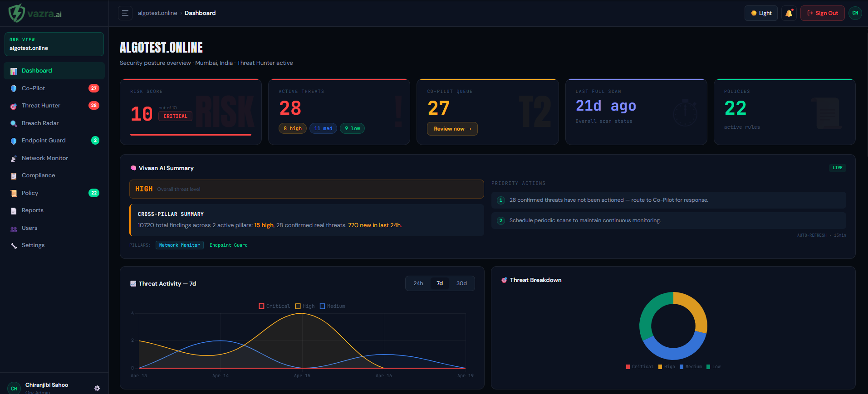
Task: Click the Dashboard sidebar icon
Action: point(14,71)
